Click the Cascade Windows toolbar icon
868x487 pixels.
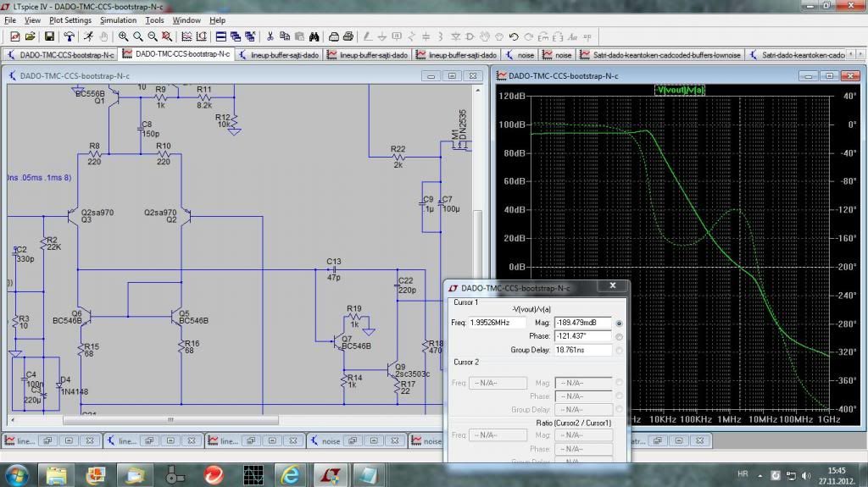click(236, 36)
